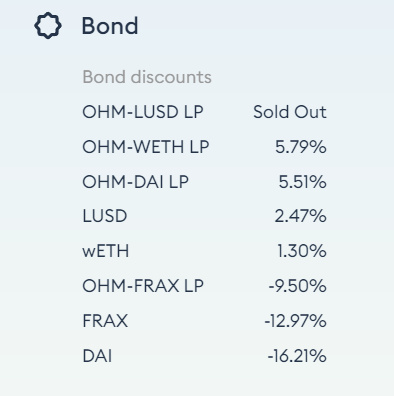Select the FRAX bond entry

pos(204,321)
